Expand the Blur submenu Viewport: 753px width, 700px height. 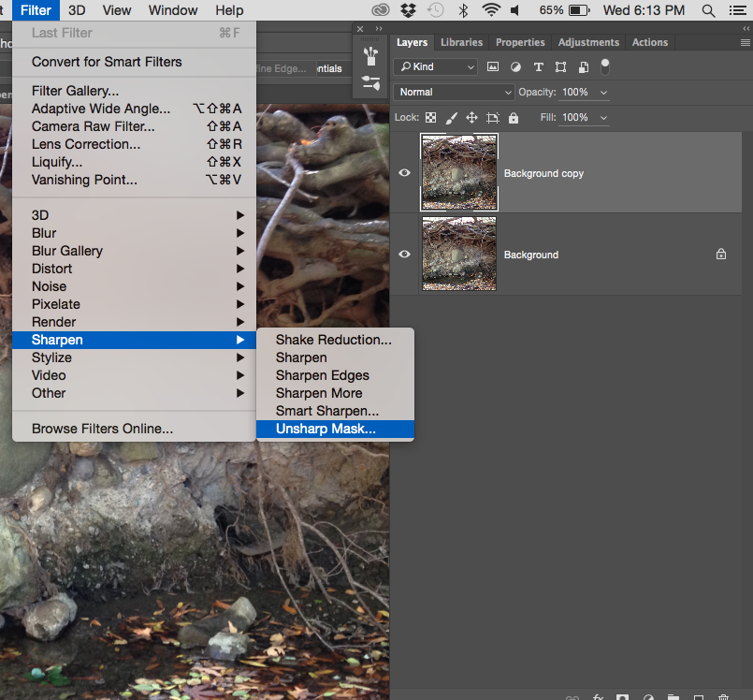[x=134, y=233]
